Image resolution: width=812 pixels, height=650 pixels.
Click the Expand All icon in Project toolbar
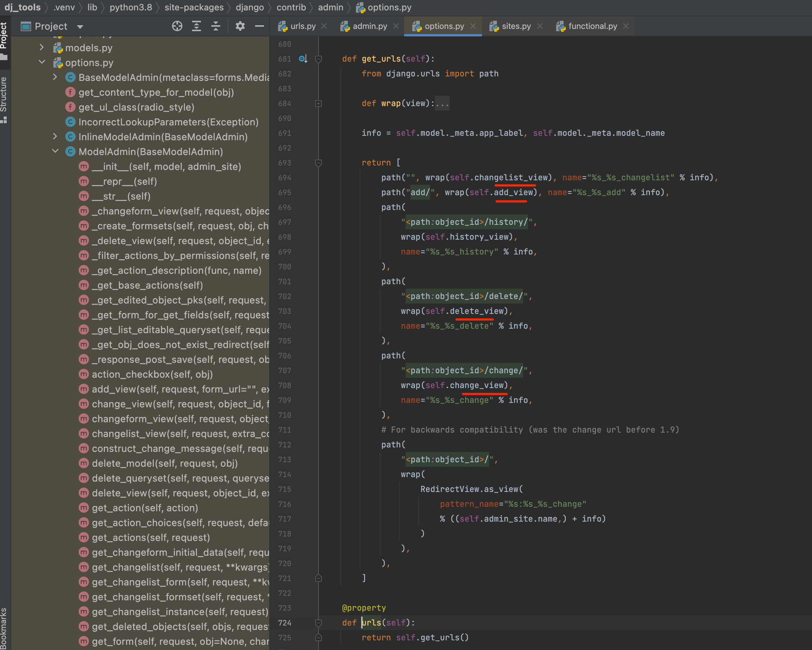pyautogui.click(x=196, y=26)
